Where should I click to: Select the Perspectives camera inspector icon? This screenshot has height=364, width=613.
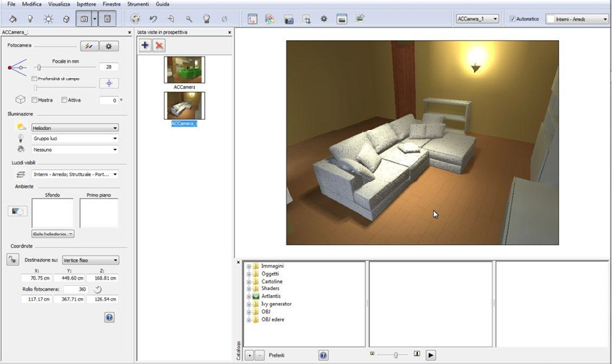pyautogui.click(x=84, y=19)
